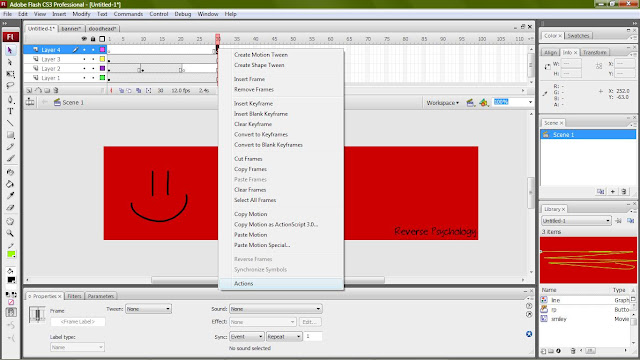
Task: Toggle Show All Layers as Outlines
Action: (x=102, y=39)
